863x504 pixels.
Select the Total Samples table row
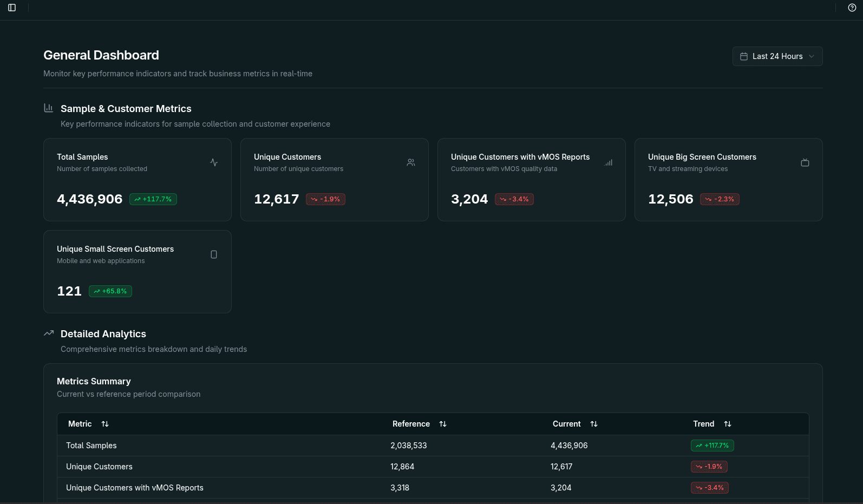pos(91,446)
